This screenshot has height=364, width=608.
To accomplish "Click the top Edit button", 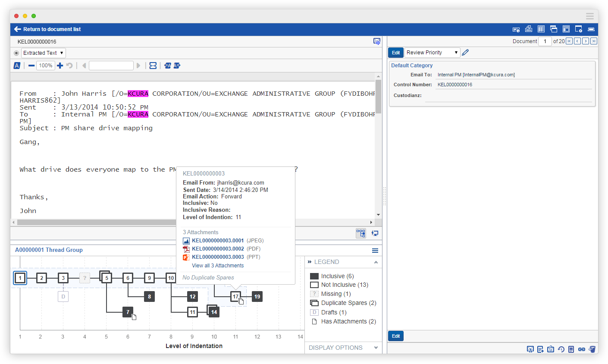I will [396, 53].
